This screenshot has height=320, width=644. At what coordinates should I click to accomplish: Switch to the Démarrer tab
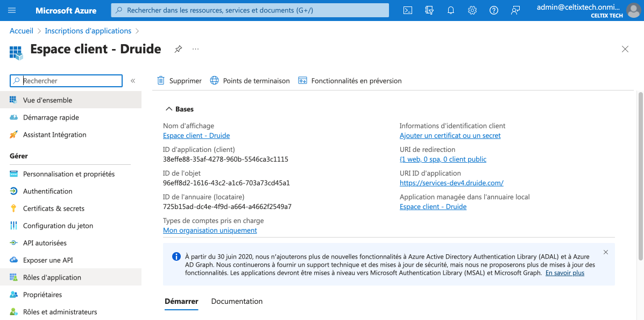(181, 301)
